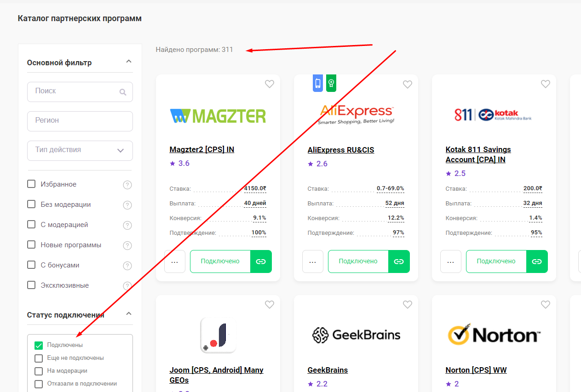The image size is (581, 392).
Task: Open Magzter2 [CPS] IN program link
Action: (x=202, y=150)
